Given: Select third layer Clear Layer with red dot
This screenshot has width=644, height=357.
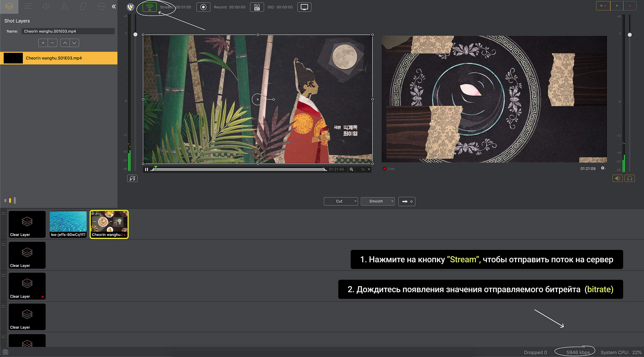Looking at the screenshot, I should [x=27, y=286].
